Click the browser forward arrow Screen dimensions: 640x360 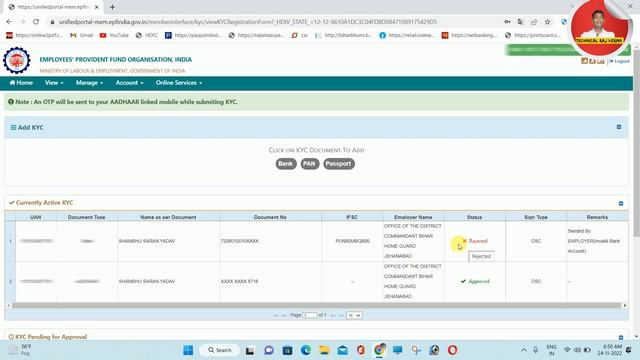[22, 22]
